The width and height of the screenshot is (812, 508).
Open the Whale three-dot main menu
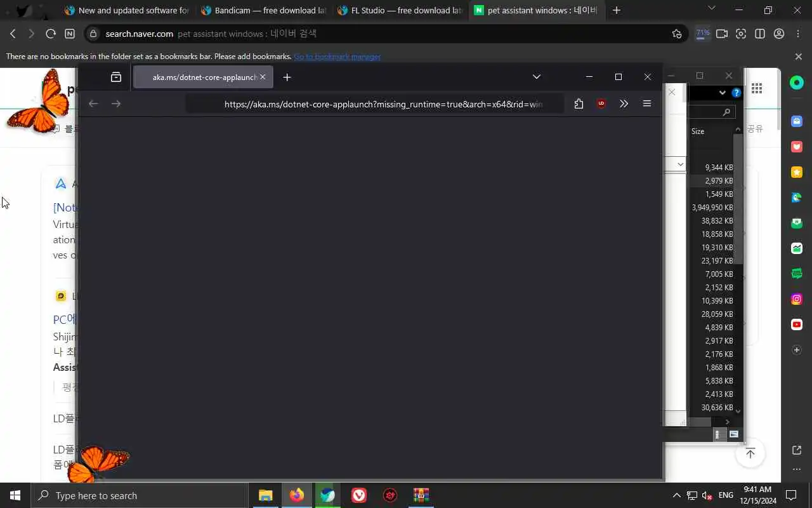[x=798, y=34]
